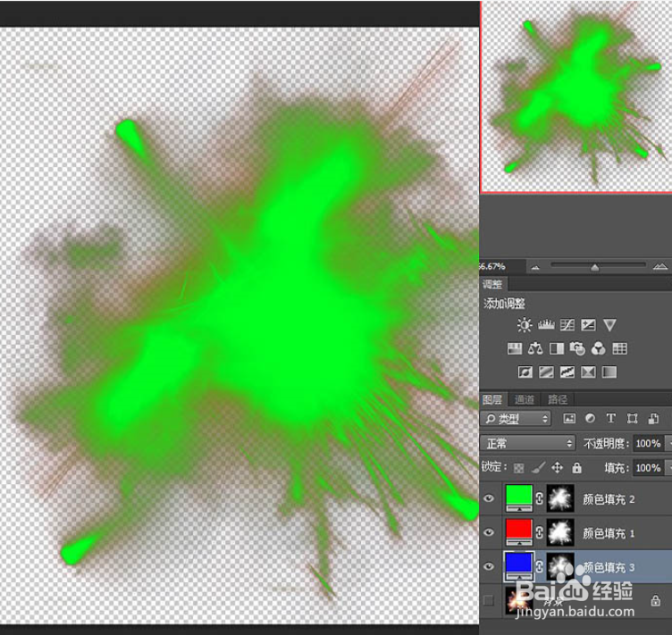This screenshot has width=672, height=635.
Task: Filter layers by type layers
Action: tap(610, 418)
